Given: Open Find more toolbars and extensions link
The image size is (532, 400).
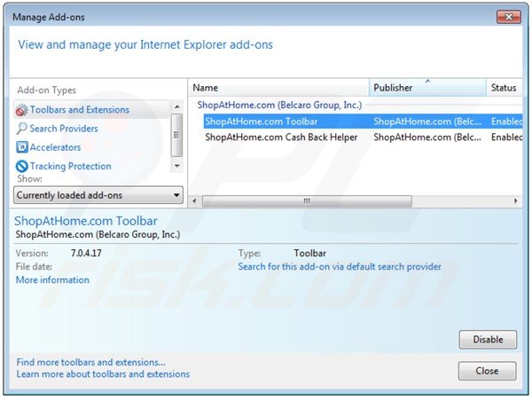Looking at the screenshot, I should [x=91, y=362].
